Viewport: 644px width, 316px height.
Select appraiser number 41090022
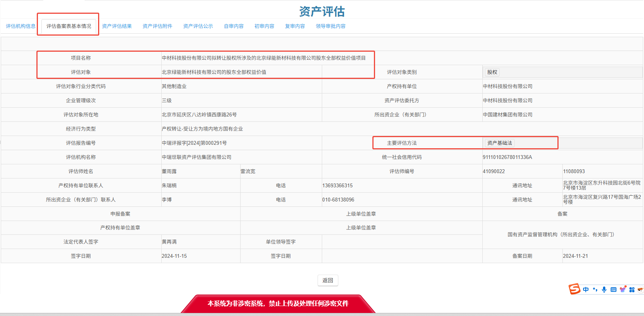point(494,171)
